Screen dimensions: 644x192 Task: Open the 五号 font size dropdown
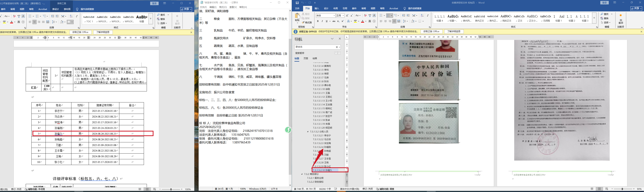coord(343,15)
